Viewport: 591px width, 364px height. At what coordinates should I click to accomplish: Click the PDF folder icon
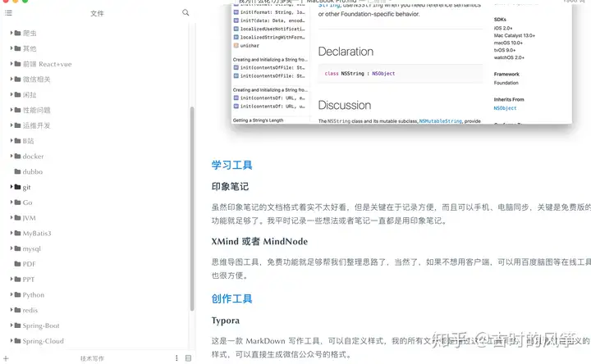[x=17, y=263]
